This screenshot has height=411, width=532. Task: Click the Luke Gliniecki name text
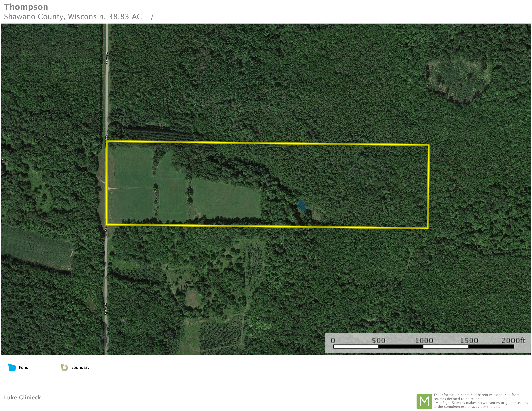(x=23, y=398)
